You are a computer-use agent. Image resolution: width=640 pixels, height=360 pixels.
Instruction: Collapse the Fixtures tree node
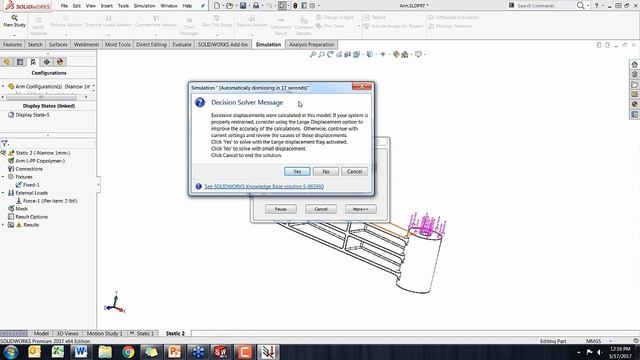pyautogui.click(x=3, y=177)
